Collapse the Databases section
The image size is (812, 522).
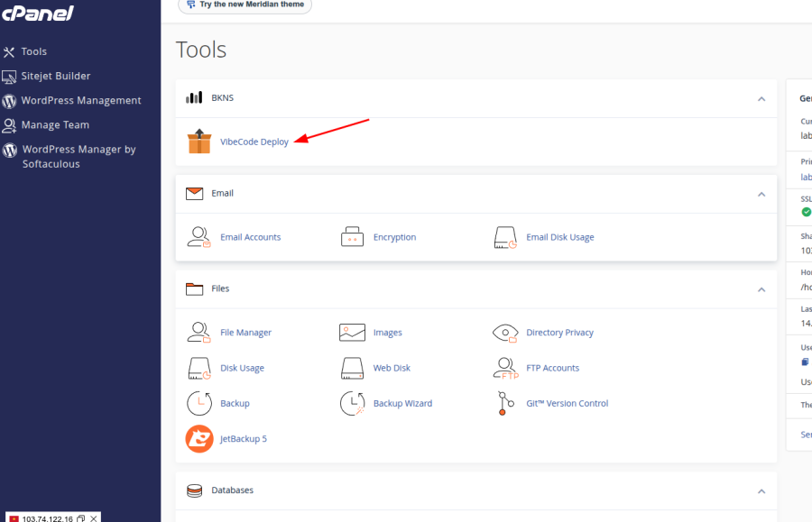761,491
